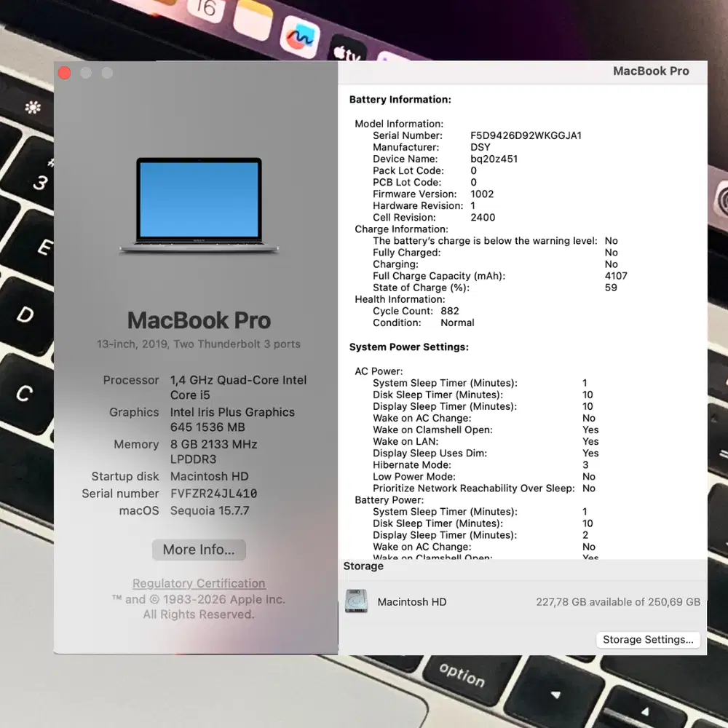Click the 'Battery Power:' section label
Screen dimensions: 728x728
coord(389,500)
